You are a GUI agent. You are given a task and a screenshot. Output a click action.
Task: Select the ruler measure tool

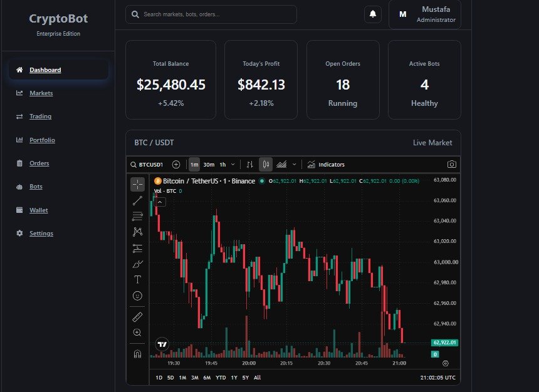(x=137, y=317)
